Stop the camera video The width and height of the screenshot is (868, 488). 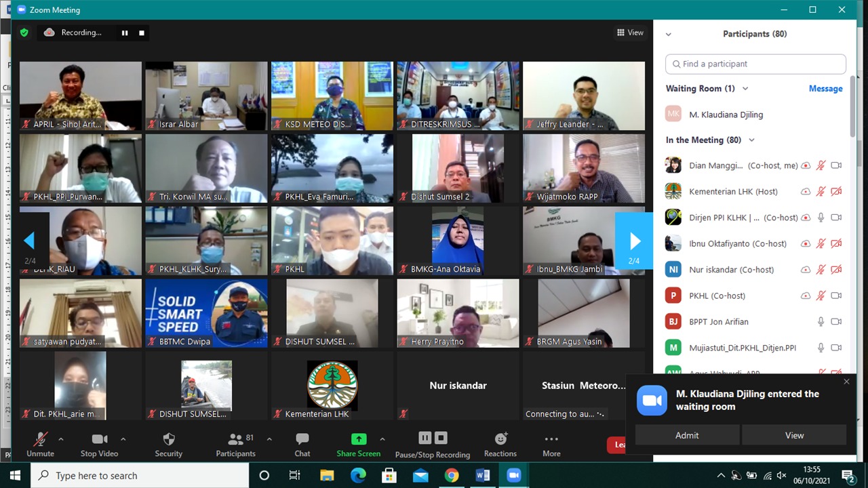point(99,439)
